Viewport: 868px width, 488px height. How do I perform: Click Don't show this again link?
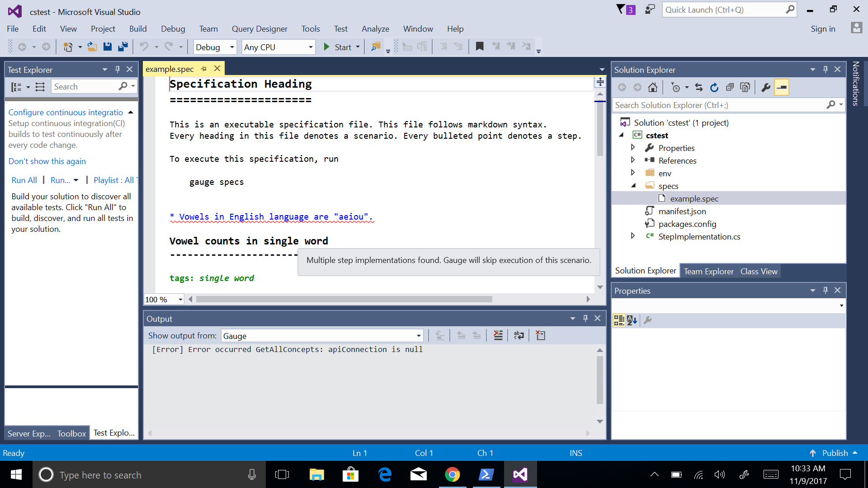[x=47, y=161]
